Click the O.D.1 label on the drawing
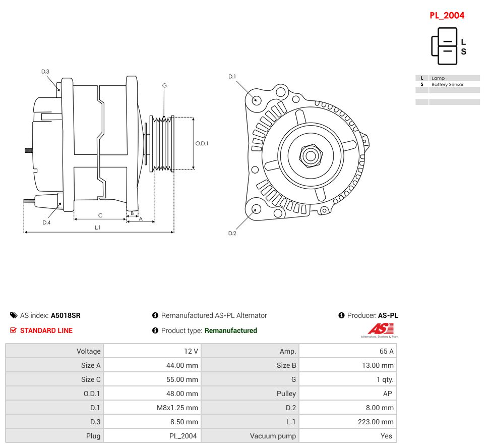Screen dimensions: 492x448 pyautogui.click(x=202, y=143)
